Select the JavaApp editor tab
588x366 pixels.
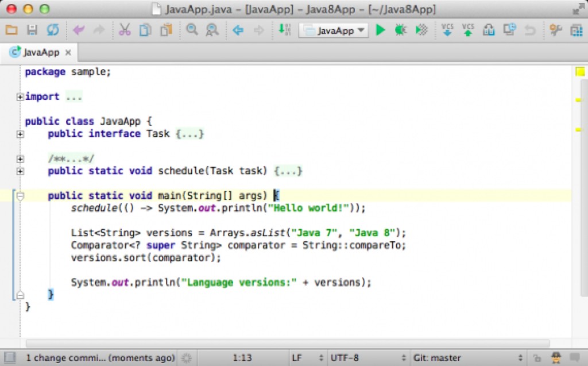pyautogui.click(x=40, y=52)
